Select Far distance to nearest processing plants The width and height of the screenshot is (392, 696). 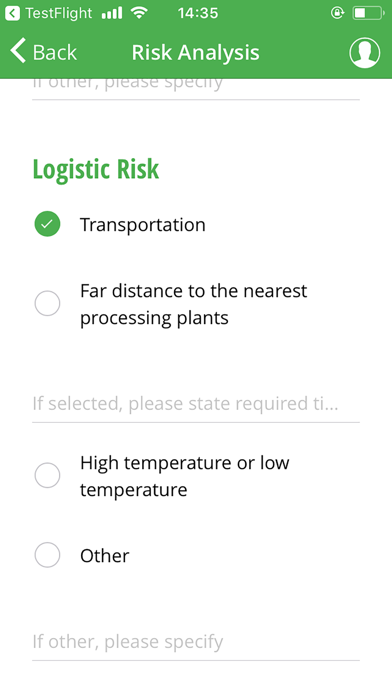(48, 304)
